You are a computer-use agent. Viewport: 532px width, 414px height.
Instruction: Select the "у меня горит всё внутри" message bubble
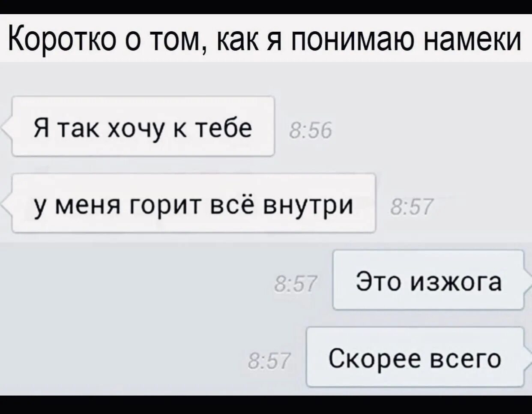[194, 203]
